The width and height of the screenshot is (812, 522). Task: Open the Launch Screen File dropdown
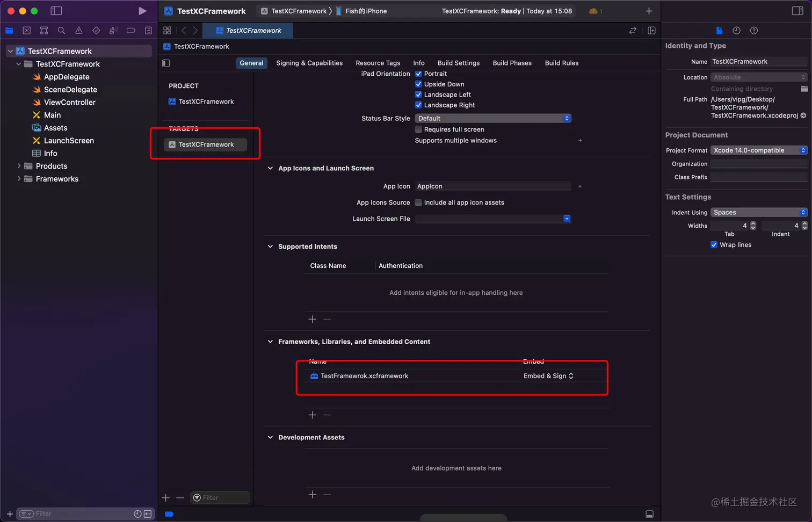click(x=493, y=219)
